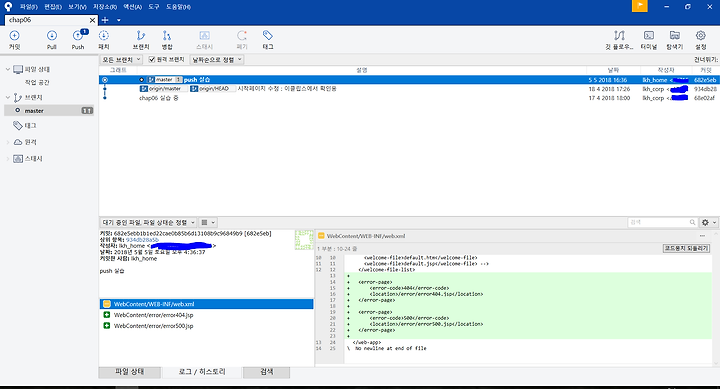Open the file list view mode dropdown
This screenshot has height=389, width=720.
click(x=208, y=222)
